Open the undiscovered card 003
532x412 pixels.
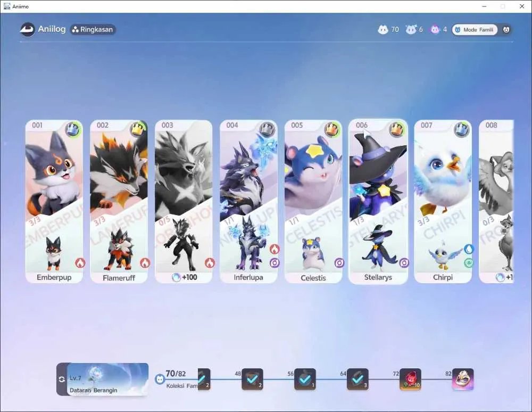tap(184, 201)
